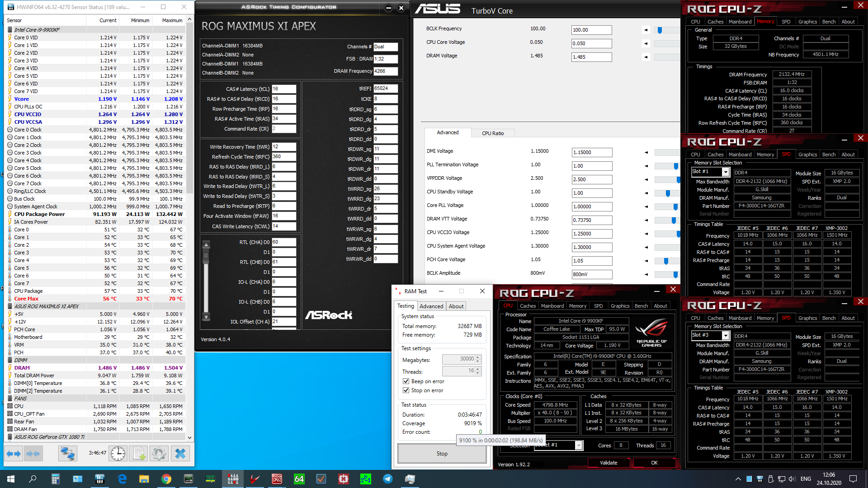Click the DRAM Voltage input field
The height and width of the screenshot is (488, 868).
click(x=591, y=57)
